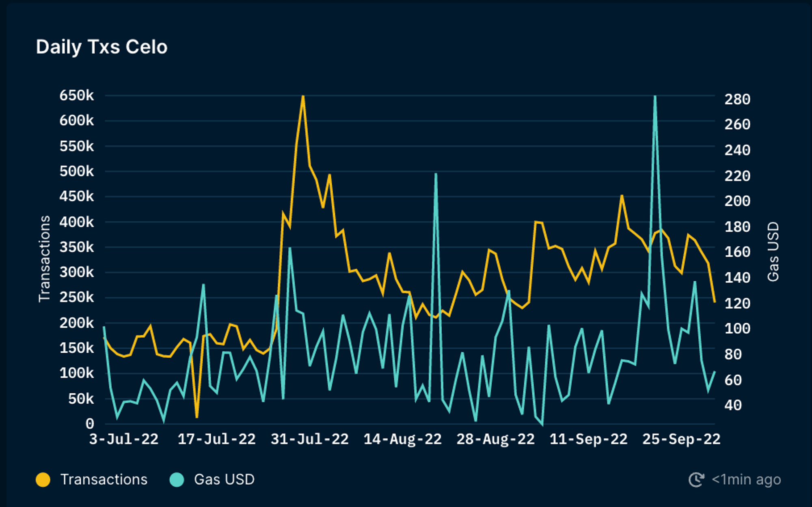The image size is (812, 507).
Task: Click the teal Gas USD spike in mid-August
Action: click(x=436, y=175)
